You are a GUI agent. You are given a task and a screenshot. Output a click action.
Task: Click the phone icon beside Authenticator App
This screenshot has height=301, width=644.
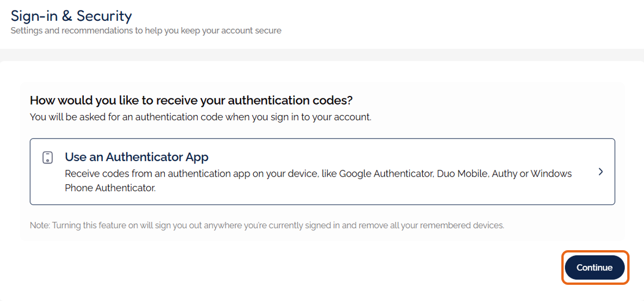[48, 157]
